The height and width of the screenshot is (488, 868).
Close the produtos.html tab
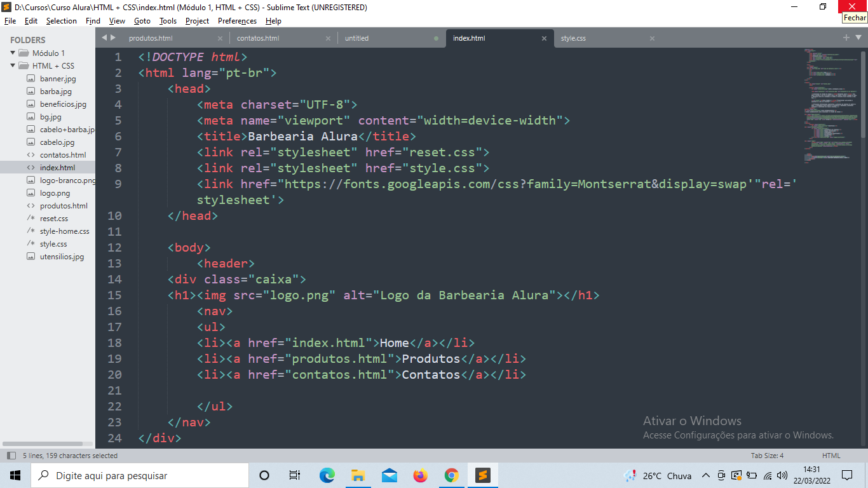(x=220, y=38)
